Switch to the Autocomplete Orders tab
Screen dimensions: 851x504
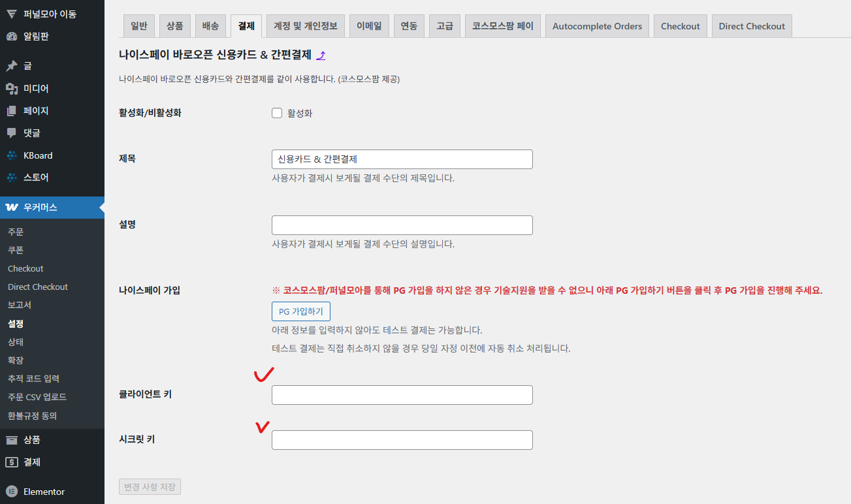pyautogui.click(x=597, y=26)
